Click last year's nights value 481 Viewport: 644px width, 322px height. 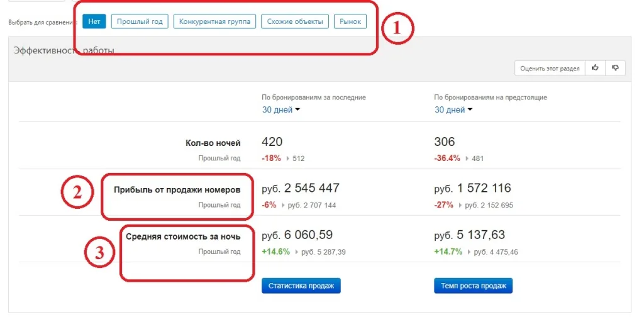[x=477, y=158]
